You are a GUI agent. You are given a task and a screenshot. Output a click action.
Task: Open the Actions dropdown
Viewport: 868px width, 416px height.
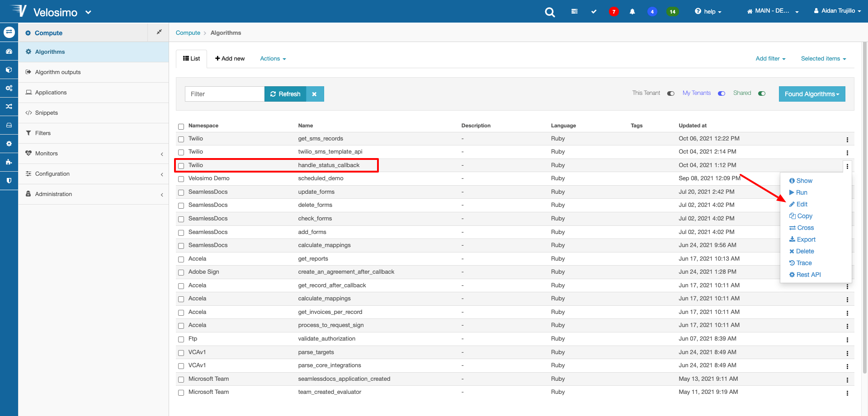pos(273,59)
